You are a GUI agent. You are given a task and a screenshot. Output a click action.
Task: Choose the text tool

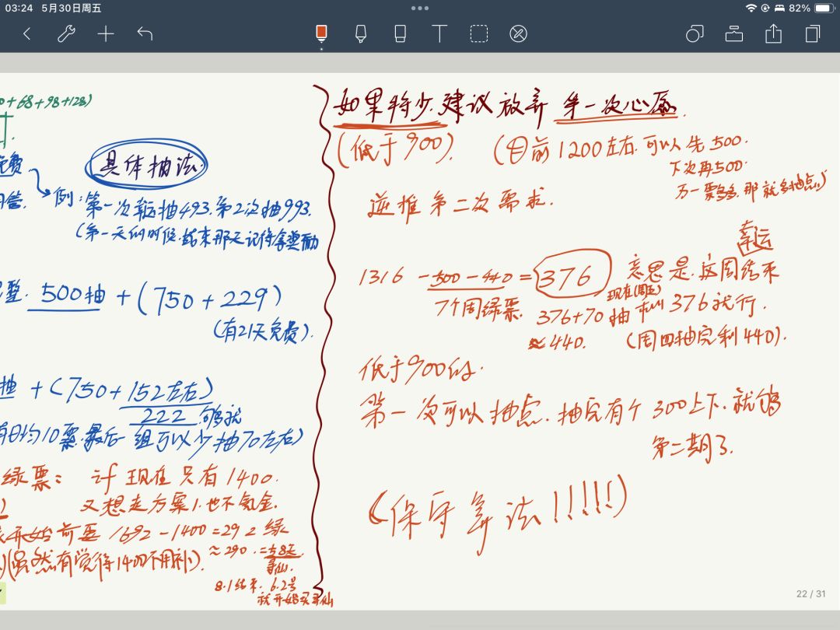(x=439, y=33)
